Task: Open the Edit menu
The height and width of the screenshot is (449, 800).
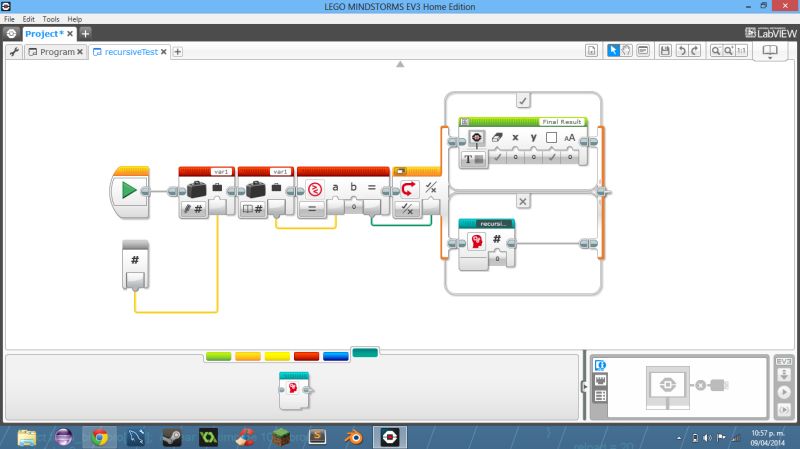Action: pos(29,19)
